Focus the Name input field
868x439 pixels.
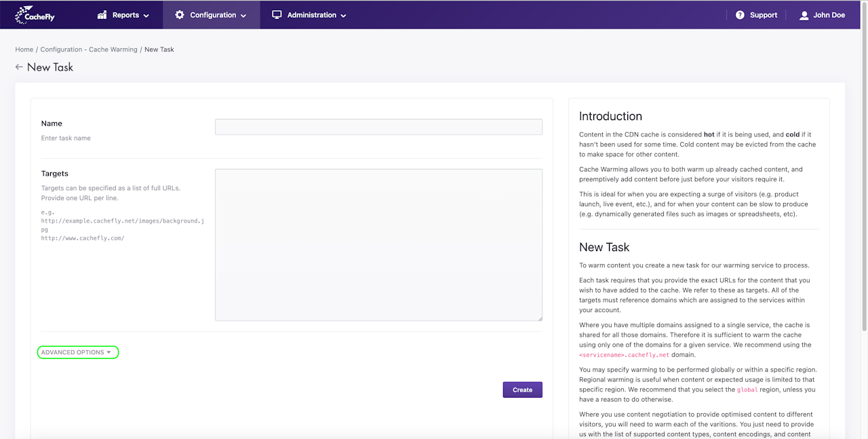[x=378, y=127]
